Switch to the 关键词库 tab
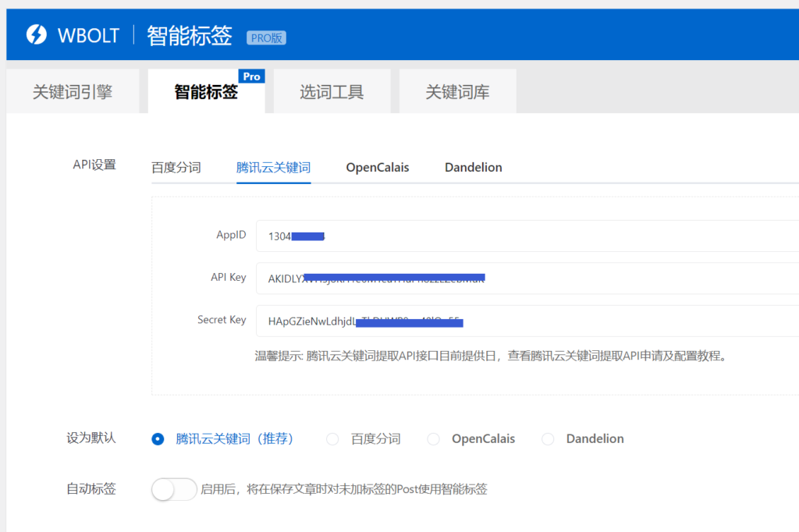Screen dimensions: 799x532 (457, 91)
